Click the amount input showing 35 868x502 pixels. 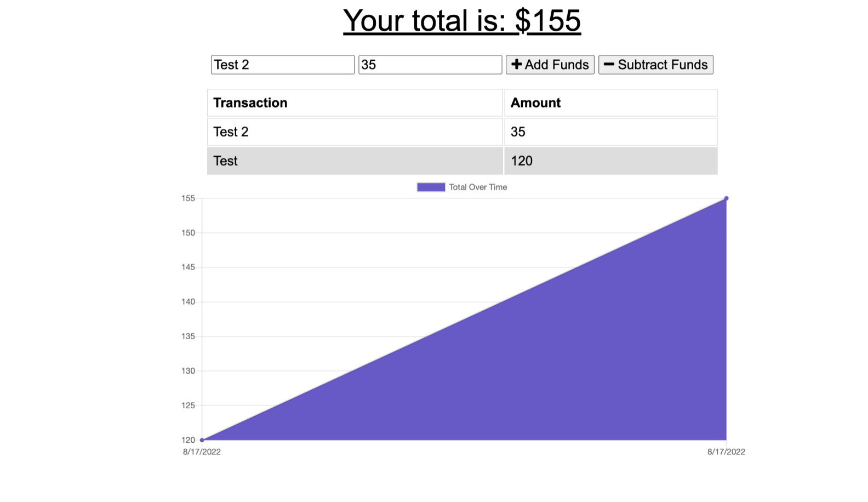coord(430,64)
